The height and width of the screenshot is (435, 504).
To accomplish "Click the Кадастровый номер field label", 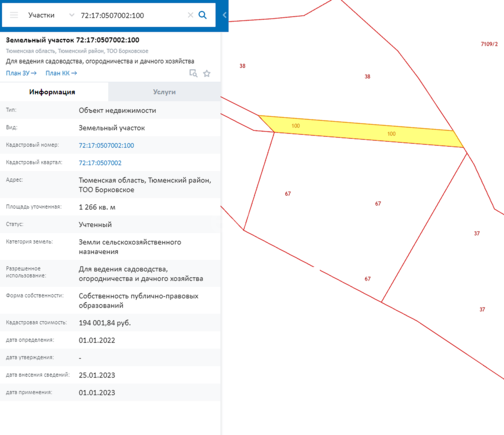I will [32, 145].
